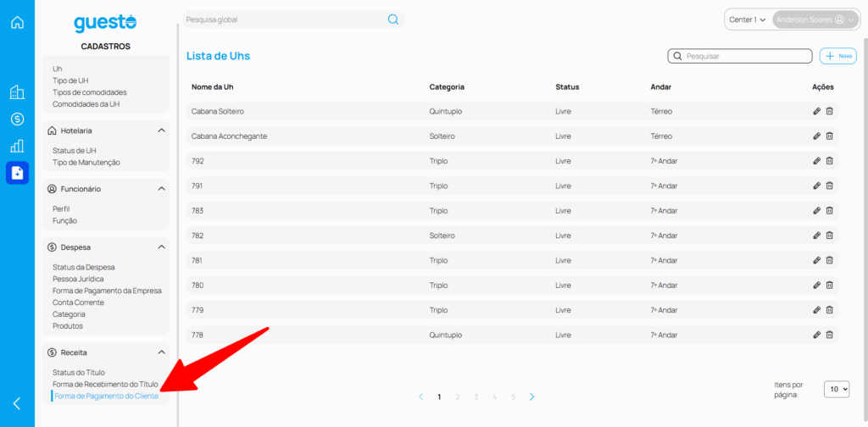Open the buildings icon in sidebar
Viewport: 868px width, 427px height.
click(x=17, y=92)
